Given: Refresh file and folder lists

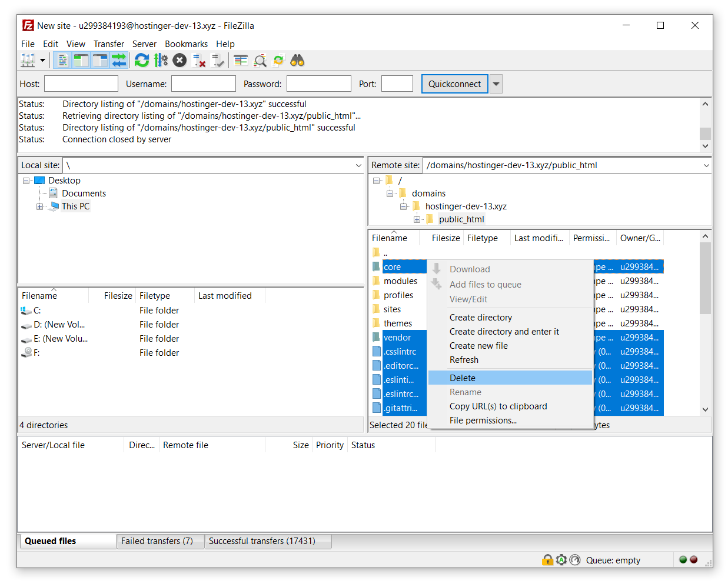Looking at the screenshot, I should (x=142, y=60).
